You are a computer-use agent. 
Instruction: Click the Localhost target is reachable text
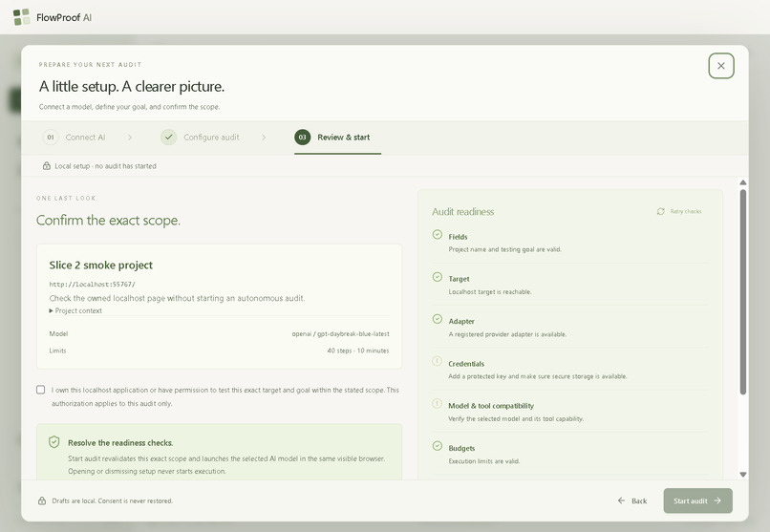point(489,291)
